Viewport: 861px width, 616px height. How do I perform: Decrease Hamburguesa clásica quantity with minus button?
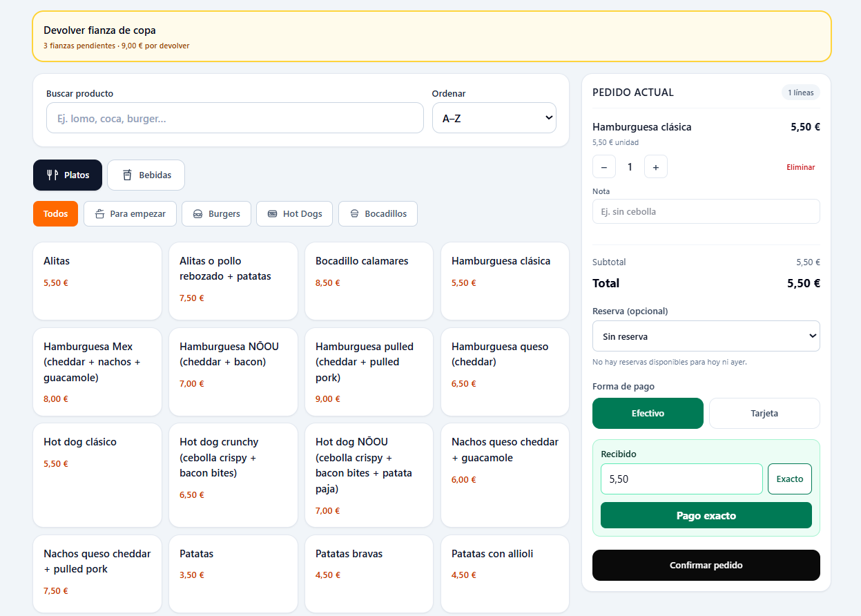604,166
